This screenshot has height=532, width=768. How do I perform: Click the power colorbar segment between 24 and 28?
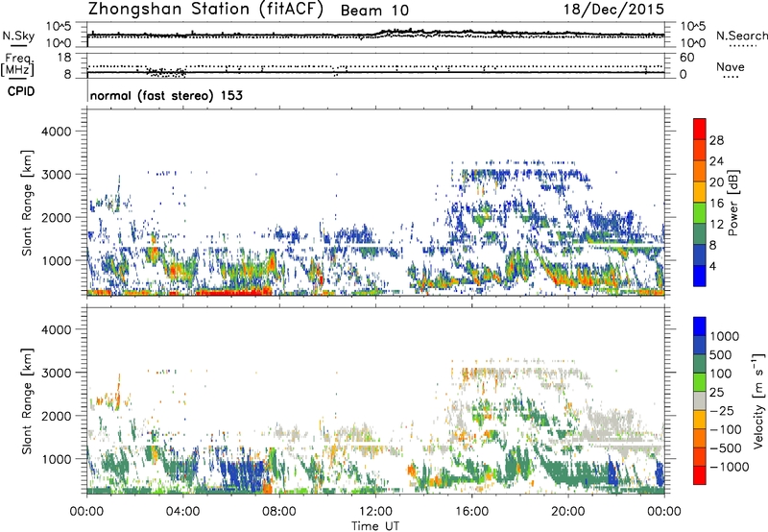(x=700, y=150)
